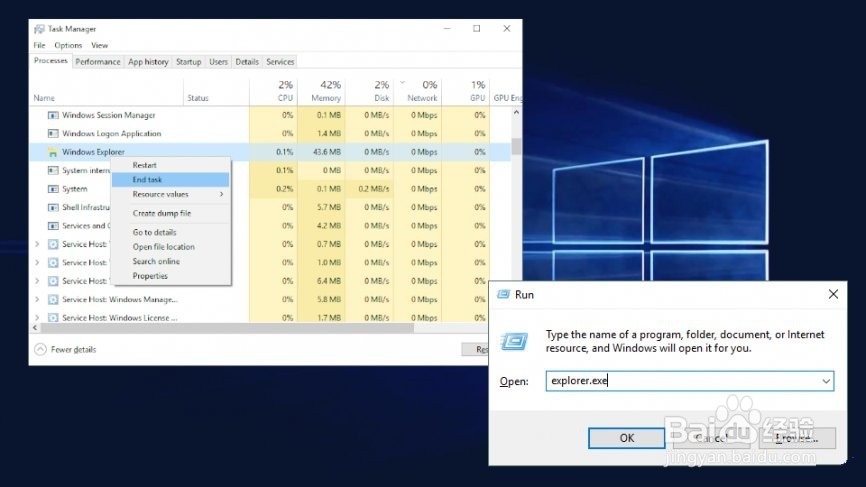Switch to the Services tab
This screenshot has width=866, height=487.
(x=280, y=62)
